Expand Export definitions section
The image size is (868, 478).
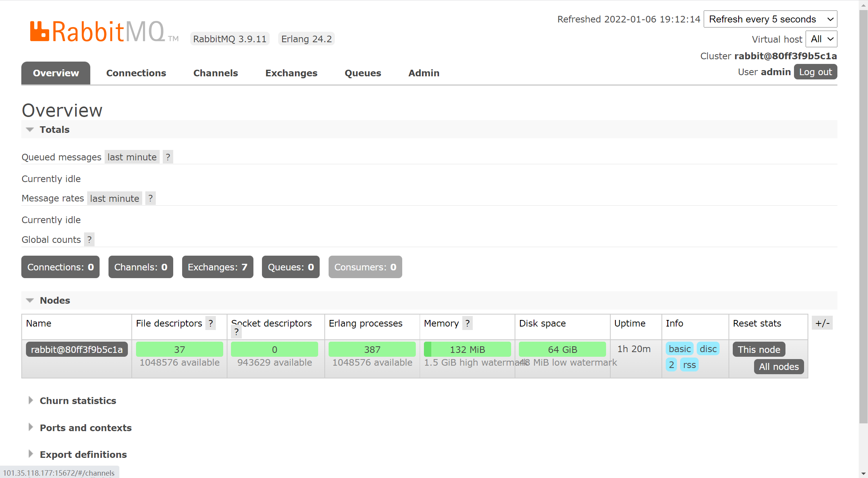point(77,454)
